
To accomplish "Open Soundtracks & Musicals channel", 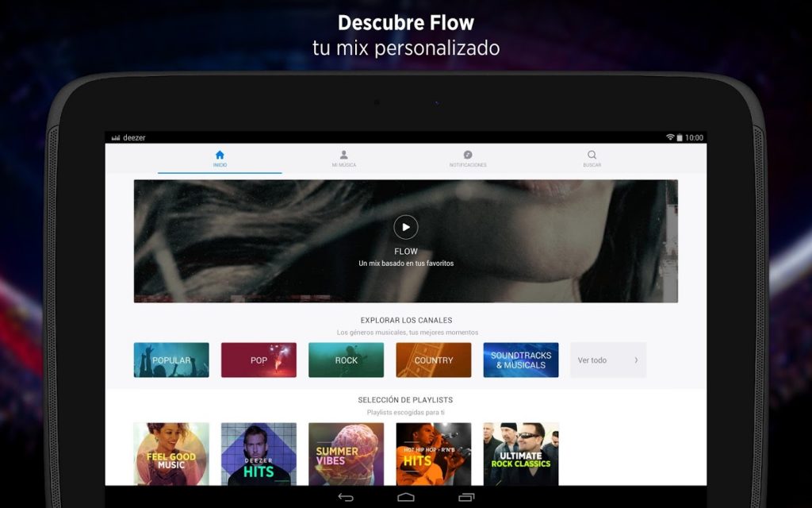I will tap(521, 360).
